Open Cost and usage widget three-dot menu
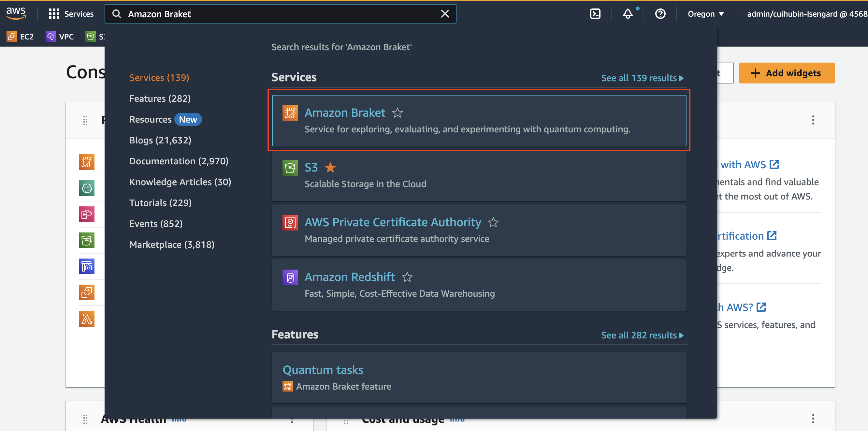This screenshot has height=431, width=868. coord(813,419)
